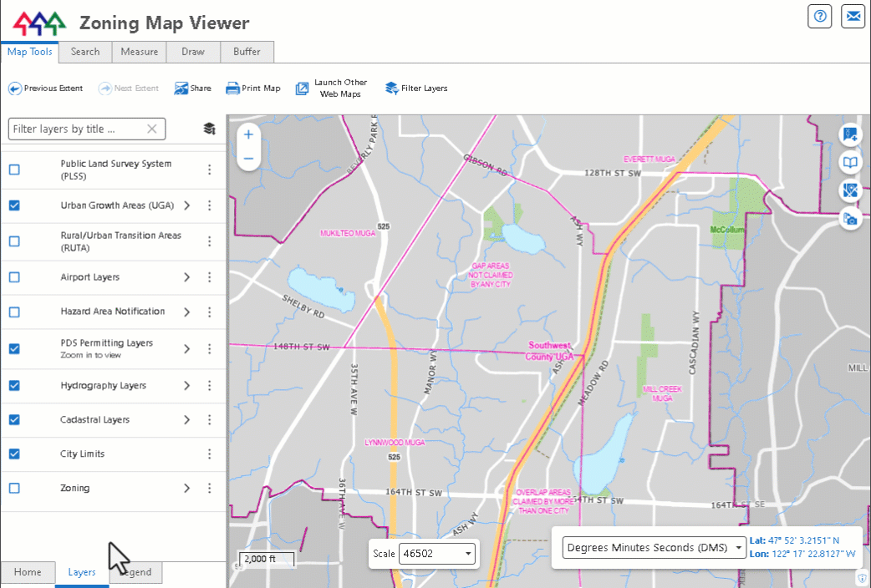Click the layer order stack icon
The image size is (871, 588).
(210, 129)
